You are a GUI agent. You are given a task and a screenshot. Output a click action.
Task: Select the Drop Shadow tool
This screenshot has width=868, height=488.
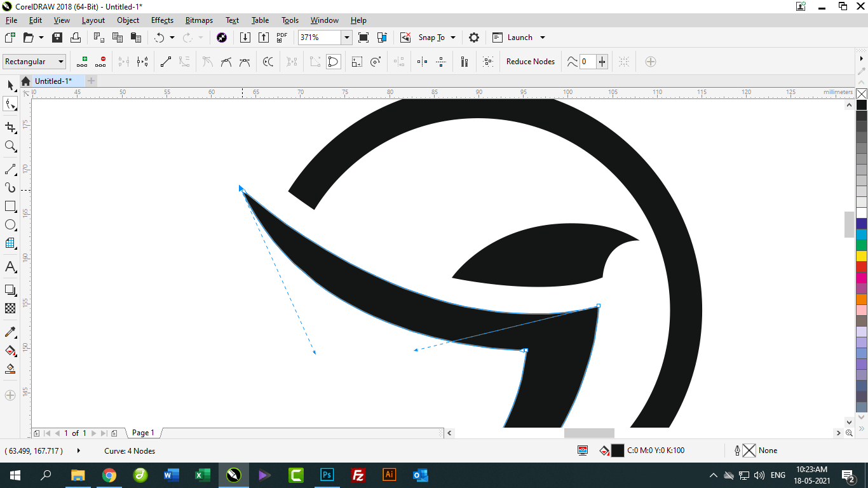coord(10,290)
